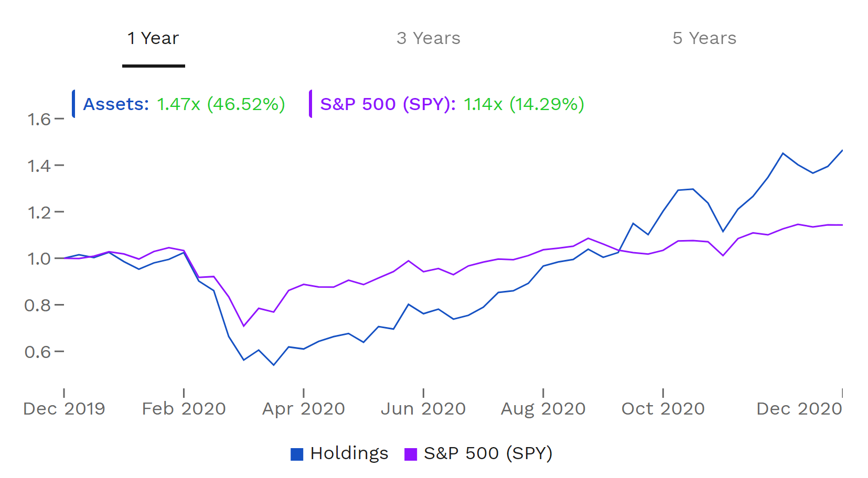The image size is (868, 478).
Task: Click the 0.6 y-axis value
Action: tap(38, 352)
